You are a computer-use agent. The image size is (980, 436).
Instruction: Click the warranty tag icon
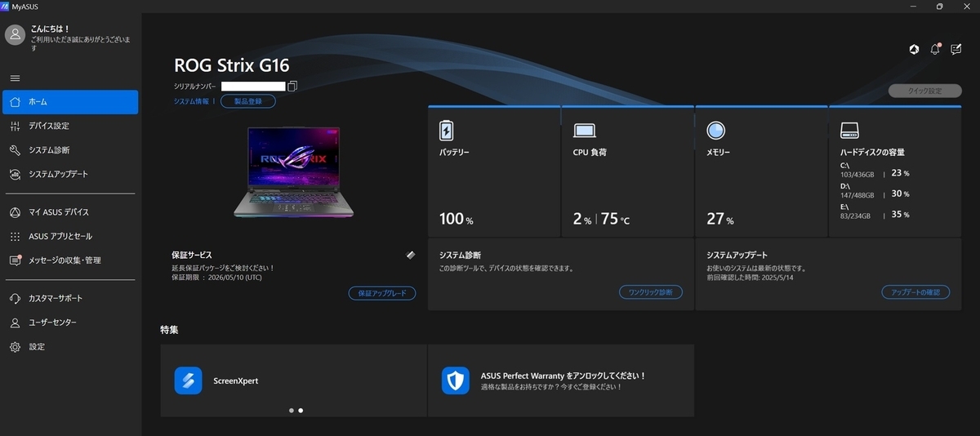coord(411,255)
